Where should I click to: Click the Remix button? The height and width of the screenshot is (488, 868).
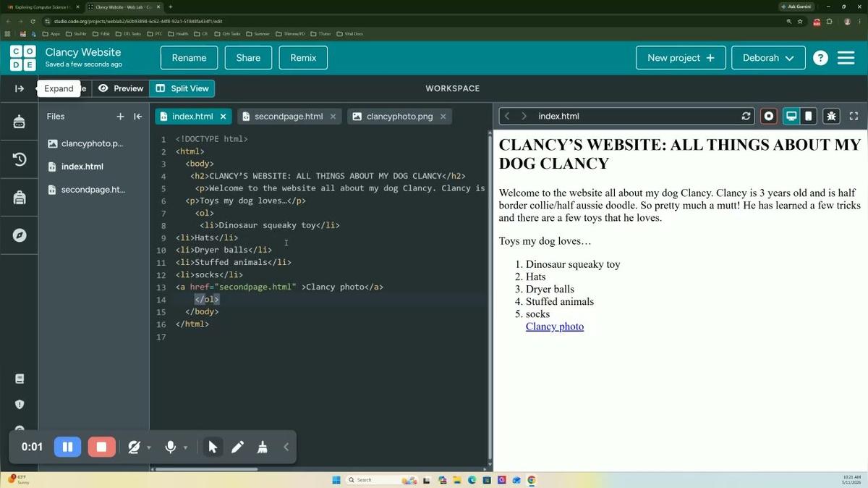(x=303, y=58)
